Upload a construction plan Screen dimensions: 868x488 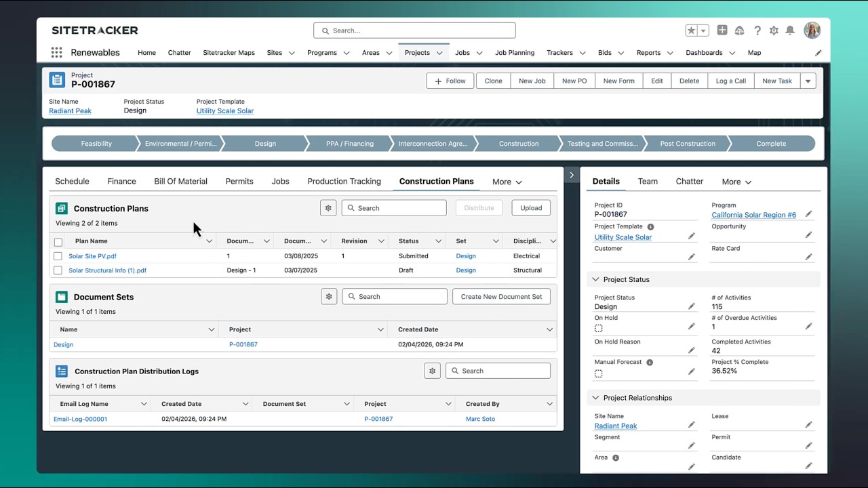[x=531, y=208]
